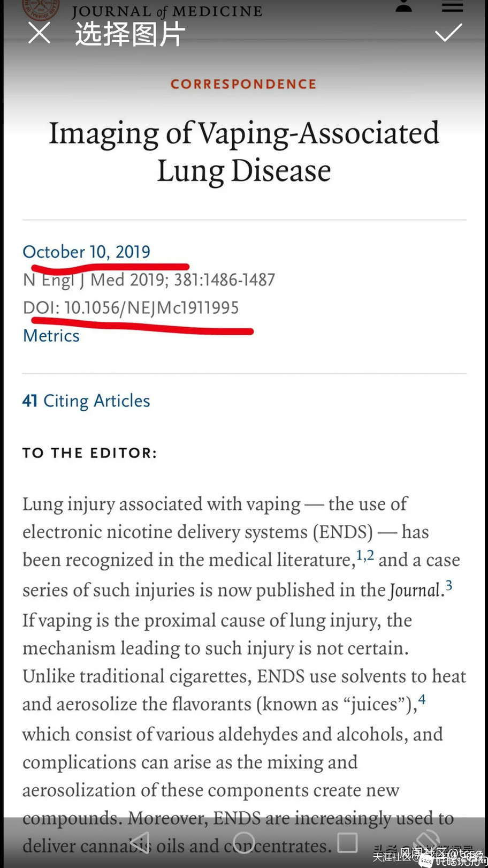Tap the Android recent apps square button

(347, 842)
